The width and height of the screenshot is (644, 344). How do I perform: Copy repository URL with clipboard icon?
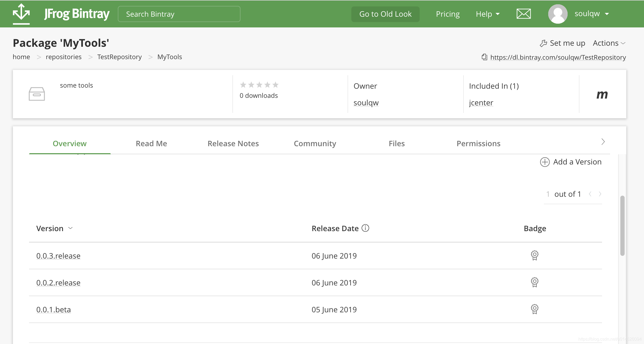(x=484, y=57)
